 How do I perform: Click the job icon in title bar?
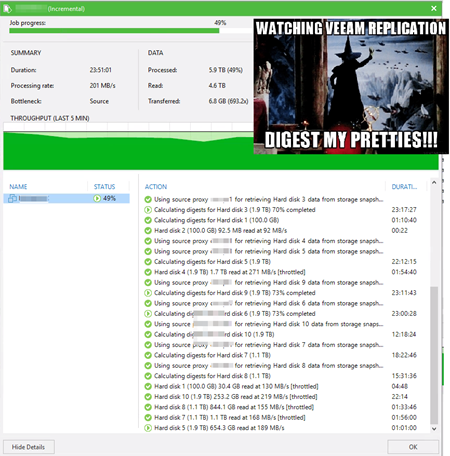(7, 9)
